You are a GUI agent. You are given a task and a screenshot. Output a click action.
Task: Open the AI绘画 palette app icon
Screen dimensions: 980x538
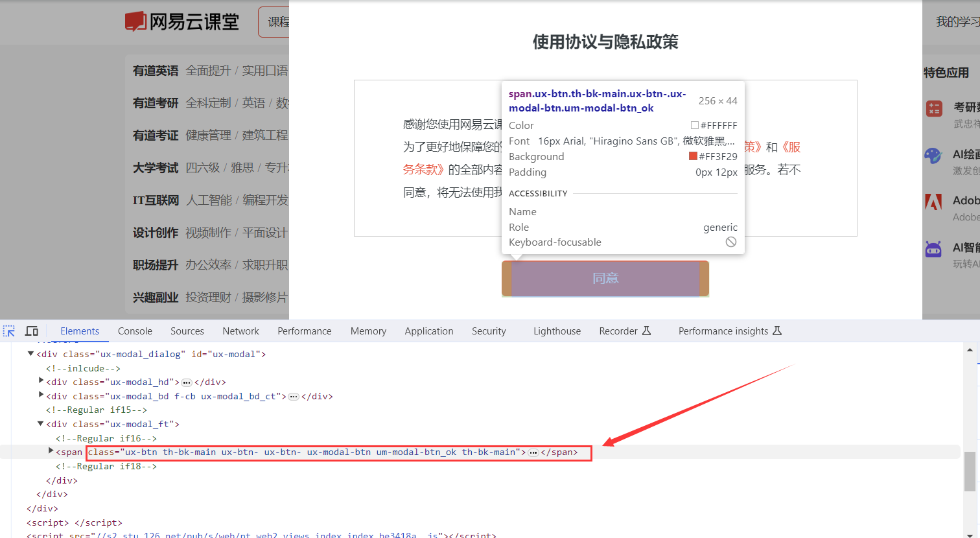coord(933,156)
